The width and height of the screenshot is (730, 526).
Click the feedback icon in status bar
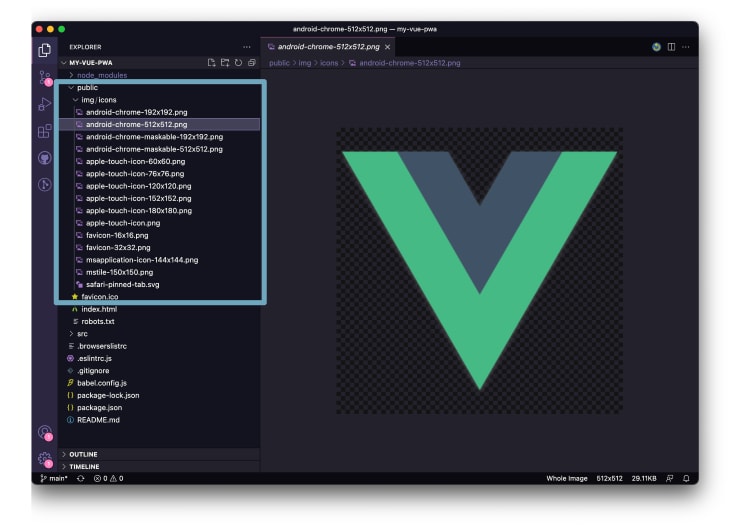pyautogui.click(x=669, y=478)
